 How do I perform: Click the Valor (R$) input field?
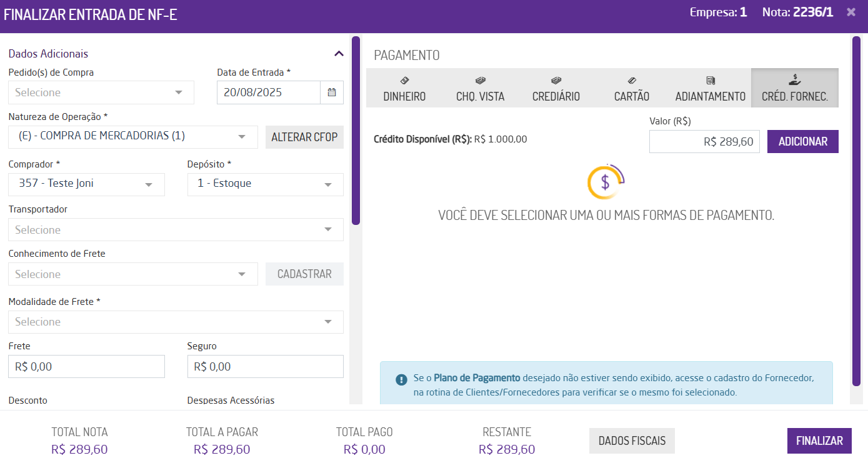pyautogui.click(x=704, y=141)
